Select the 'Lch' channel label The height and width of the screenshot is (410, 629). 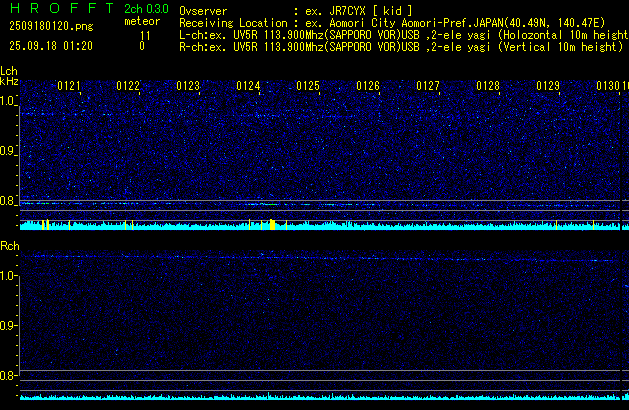tap(9, 71)
